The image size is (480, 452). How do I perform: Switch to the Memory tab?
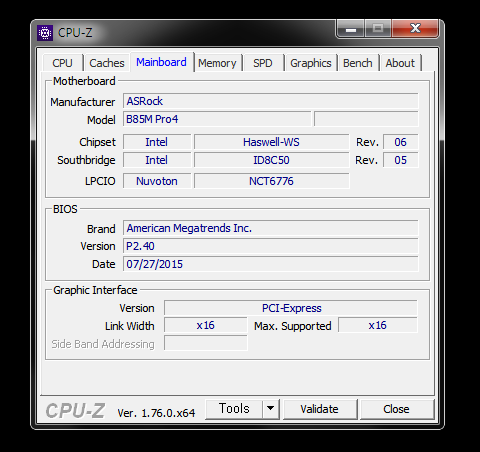(217, 63)
